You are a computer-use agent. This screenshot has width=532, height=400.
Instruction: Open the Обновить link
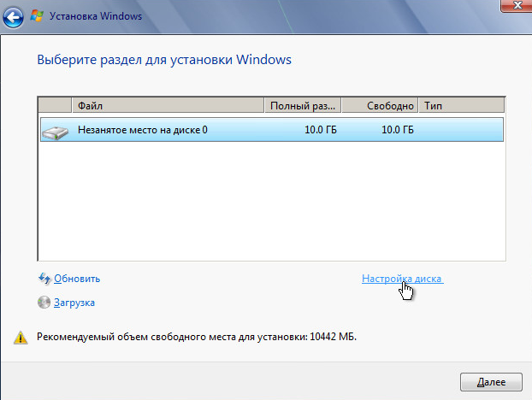pyautogui.click(x=77, y=279)
